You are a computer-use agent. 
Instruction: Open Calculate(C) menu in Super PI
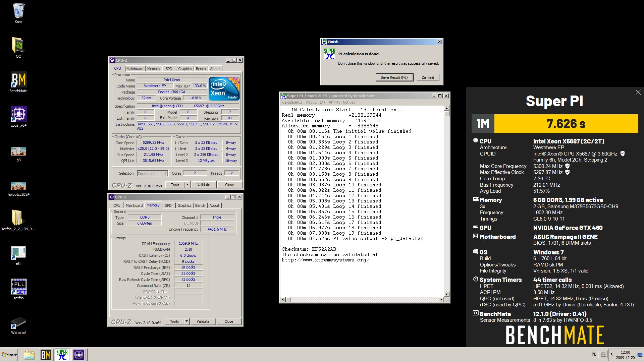292,103
